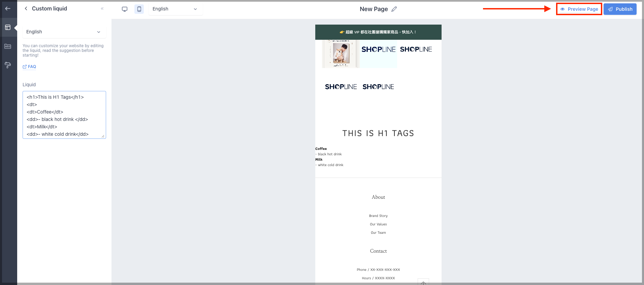Edit the page name with pencil icon
The height and width of the screenshot is (285, 644).
pyautogui.click(x=394, y=9)
